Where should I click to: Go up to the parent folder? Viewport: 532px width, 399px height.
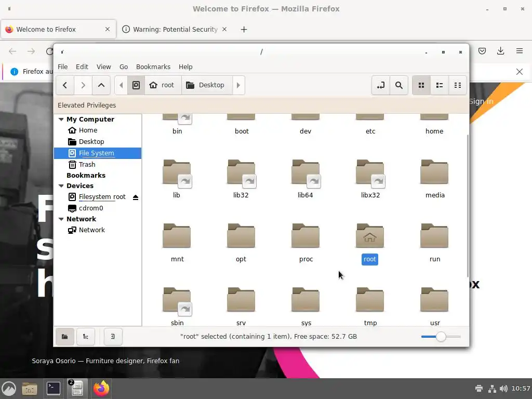click(x=101, y=85)
